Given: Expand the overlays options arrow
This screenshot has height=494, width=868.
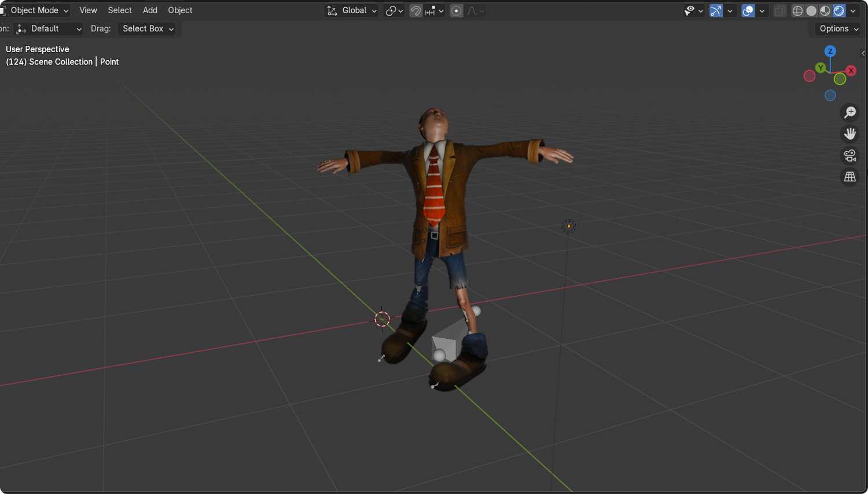Looking at the screenshot, I should [762, 10].
